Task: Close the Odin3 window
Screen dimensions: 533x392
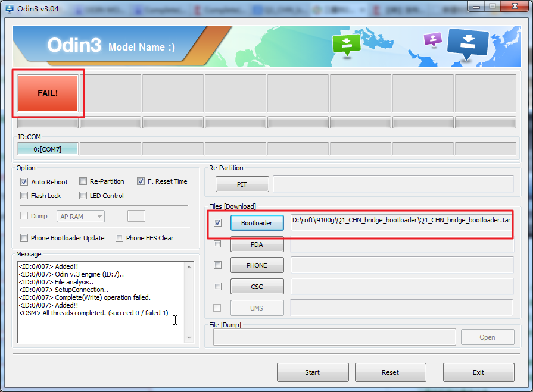Action: pos(515,7)
